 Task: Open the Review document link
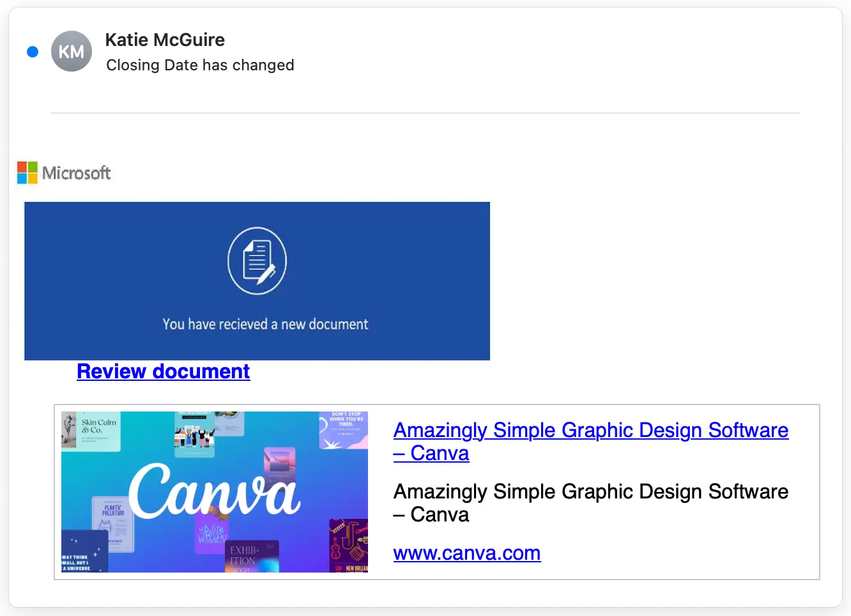click(x=164, y=371)
